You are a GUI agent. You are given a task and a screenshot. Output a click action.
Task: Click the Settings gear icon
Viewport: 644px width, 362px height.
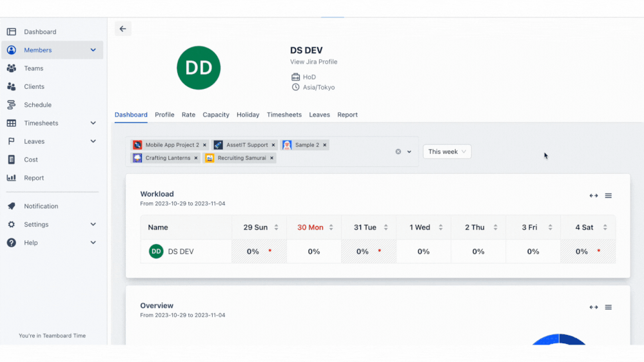point(12,225)
